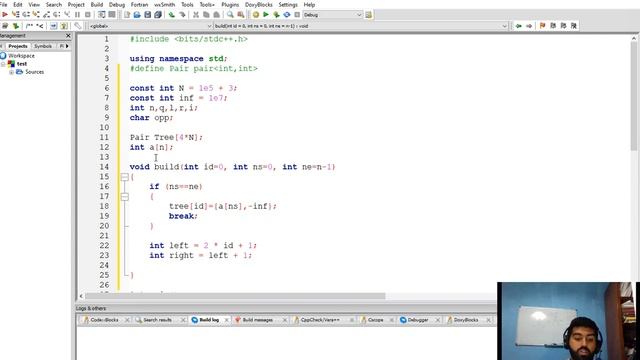
Task: Click the editor's vertical scrollbar thumb
Action: (x=634, y=96)
